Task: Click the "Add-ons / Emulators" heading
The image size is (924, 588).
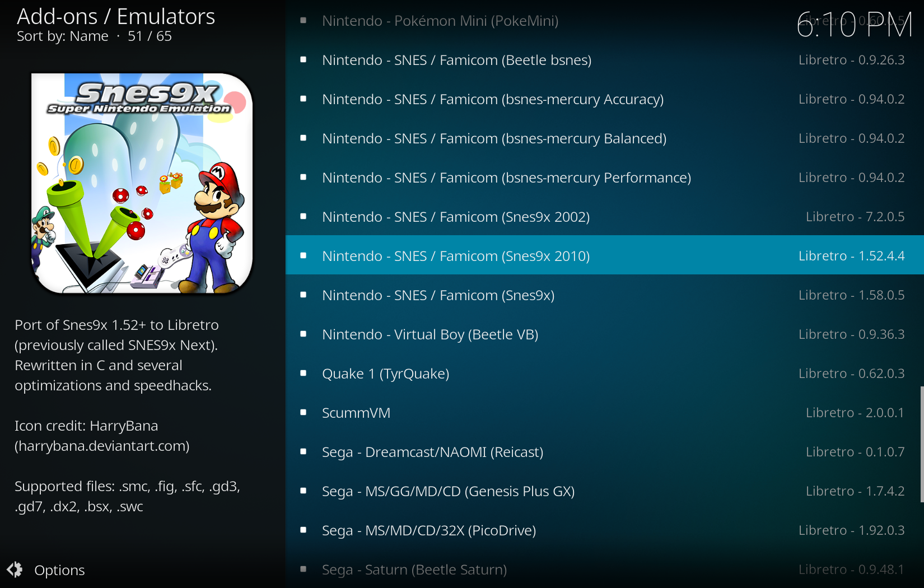Action: pyautogui.click(x=116, y=17)
